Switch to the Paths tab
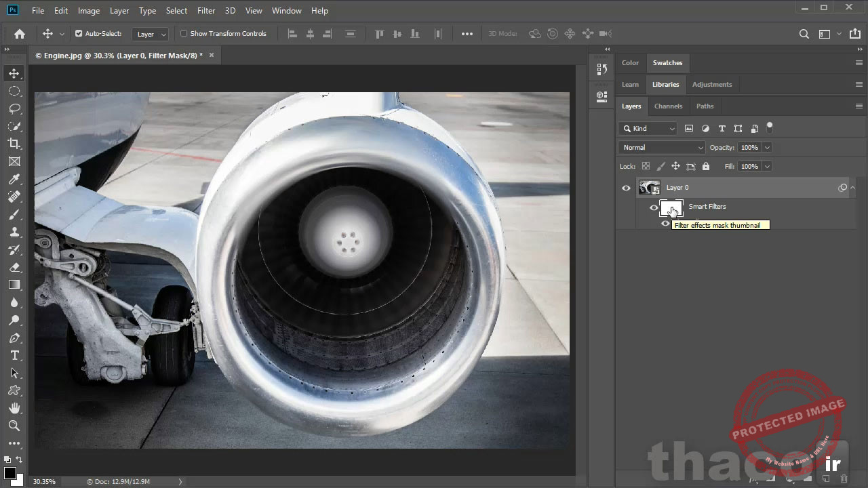This screenshot has width=868, height=488. tap(705, 106)
